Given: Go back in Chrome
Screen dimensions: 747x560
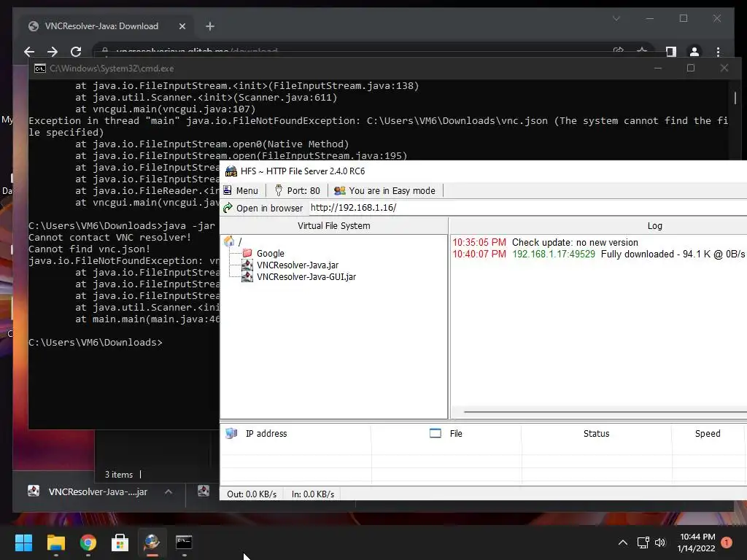Looking at the screenshot, I should [29, 52].
